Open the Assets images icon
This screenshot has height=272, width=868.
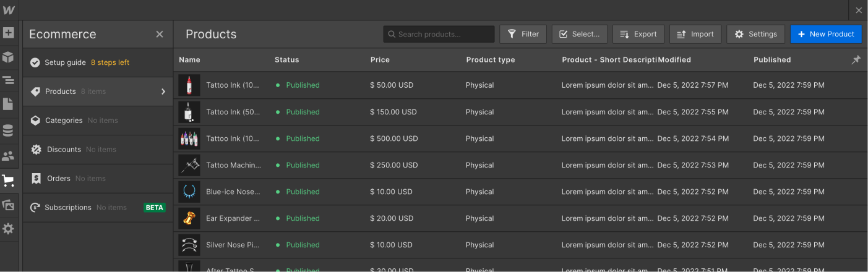tap(8, 205)
